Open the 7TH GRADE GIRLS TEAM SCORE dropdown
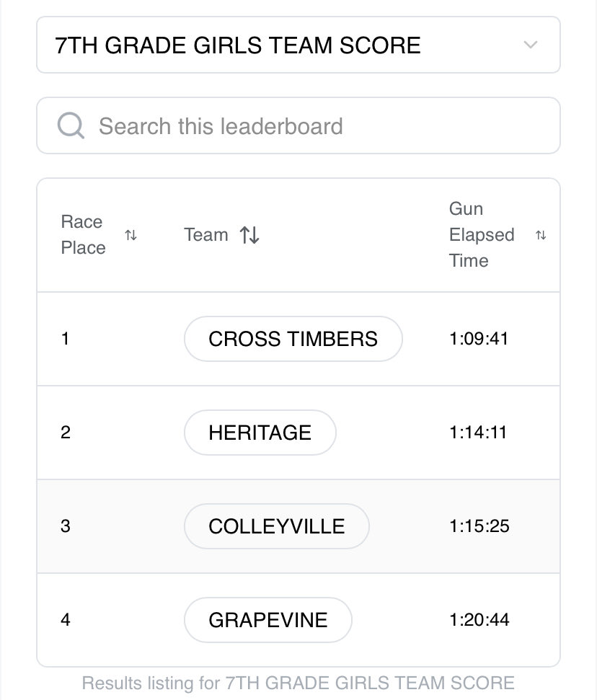Viewport: 597px width, 700px height. pos(298,45)
